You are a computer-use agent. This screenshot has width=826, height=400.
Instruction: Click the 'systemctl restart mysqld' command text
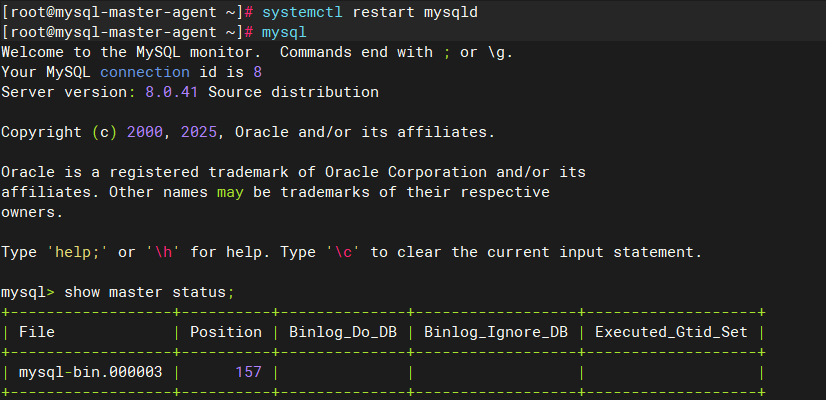370,12
